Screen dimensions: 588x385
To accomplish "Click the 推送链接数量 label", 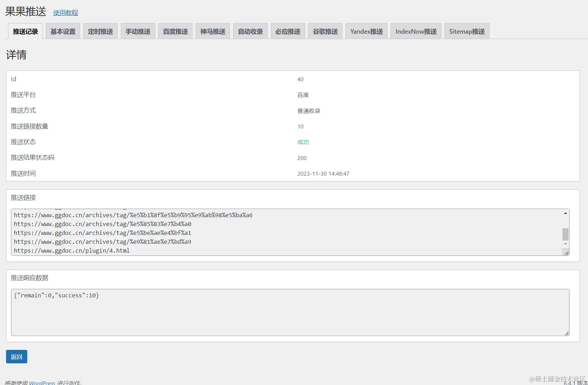I will (29, 126).
